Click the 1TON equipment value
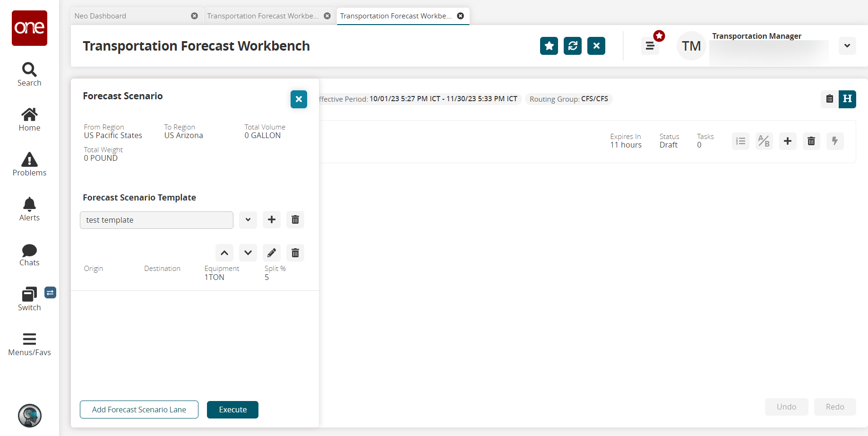 click(x=214, y=277)
